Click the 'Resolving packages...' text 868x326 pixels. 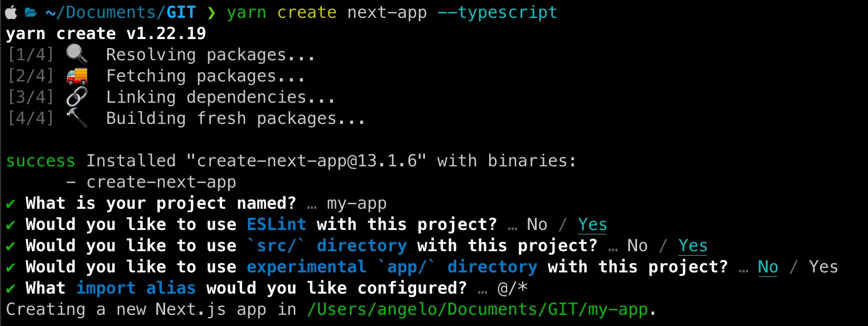[x=211, y=55]
